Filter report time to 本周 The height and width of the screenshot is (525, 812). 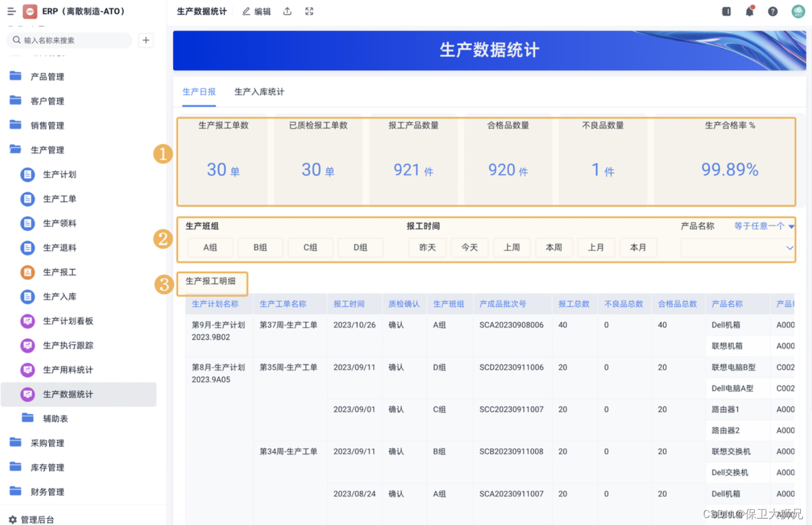tap(554, 247)
